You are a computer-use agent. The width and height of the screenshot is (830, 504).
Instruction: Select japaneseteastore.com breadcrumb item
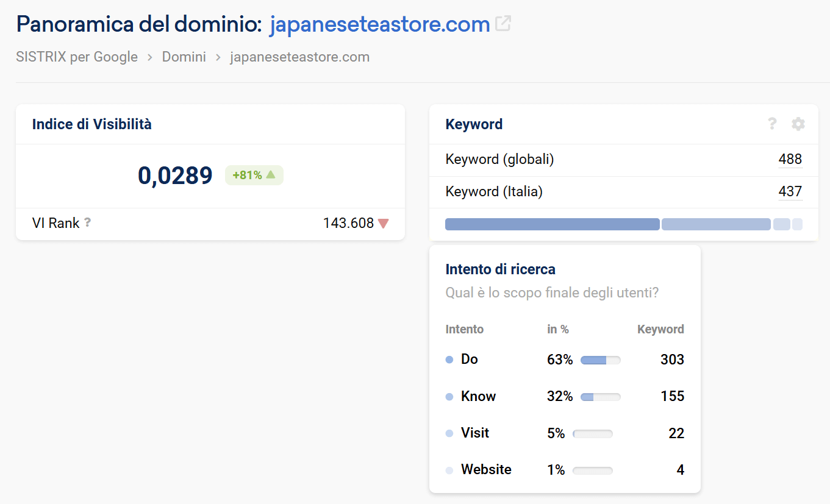pos(299,57)
